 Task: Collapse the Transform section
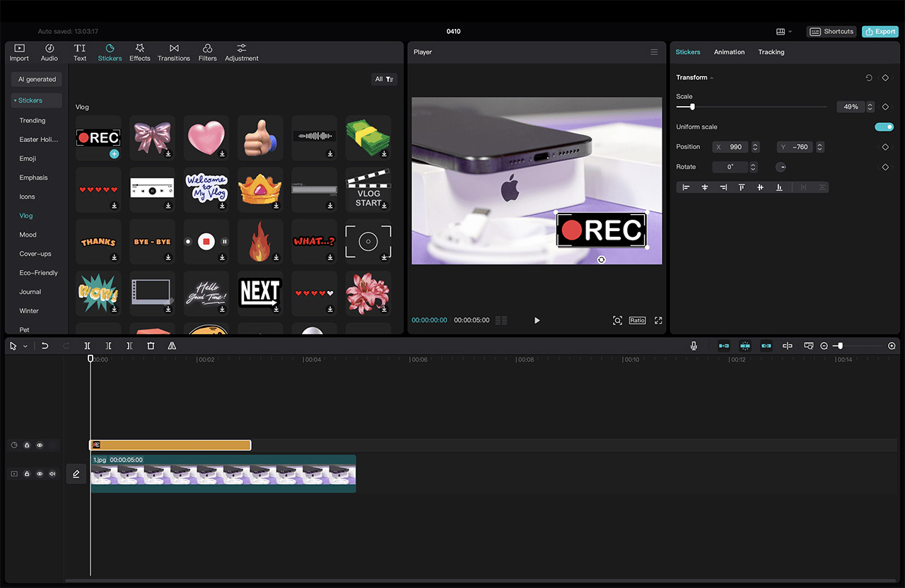tap(712, 78)
